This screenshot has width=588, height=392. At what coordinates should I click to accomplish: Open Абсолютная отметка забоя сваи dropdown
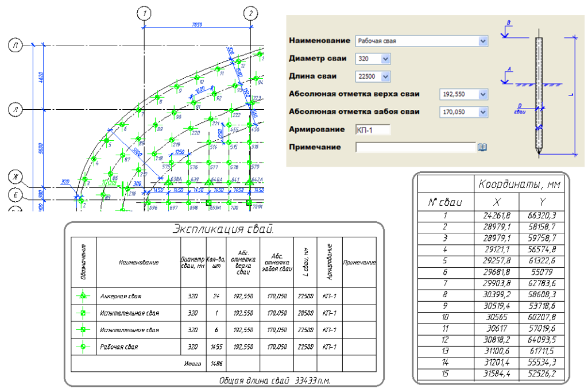click(482, 112)
